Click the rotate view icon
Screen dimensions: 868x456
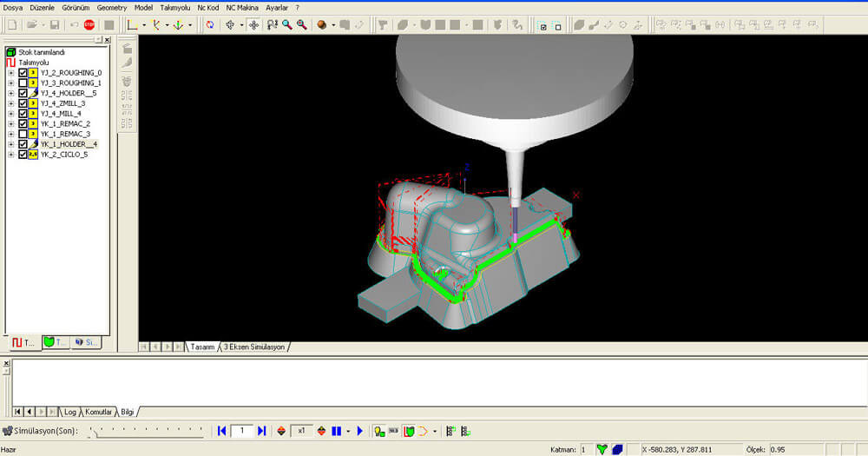pyautogui.click(x=210, y=24)
